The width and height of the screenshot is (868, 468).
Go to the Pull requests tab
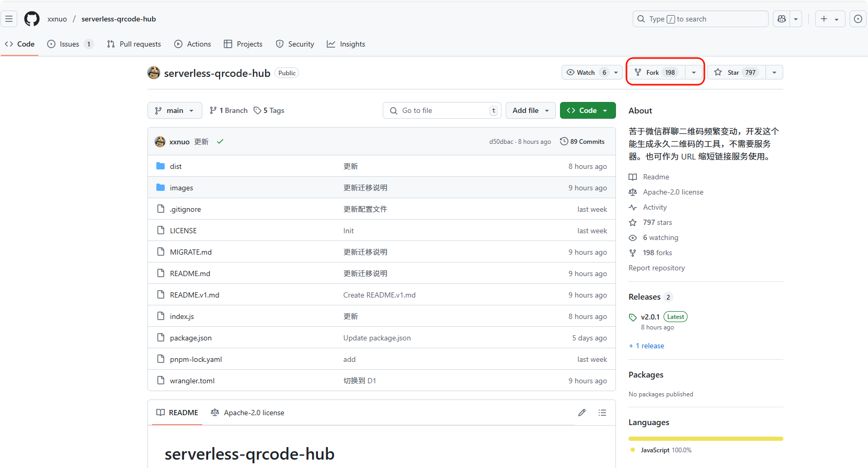(134, 44)
